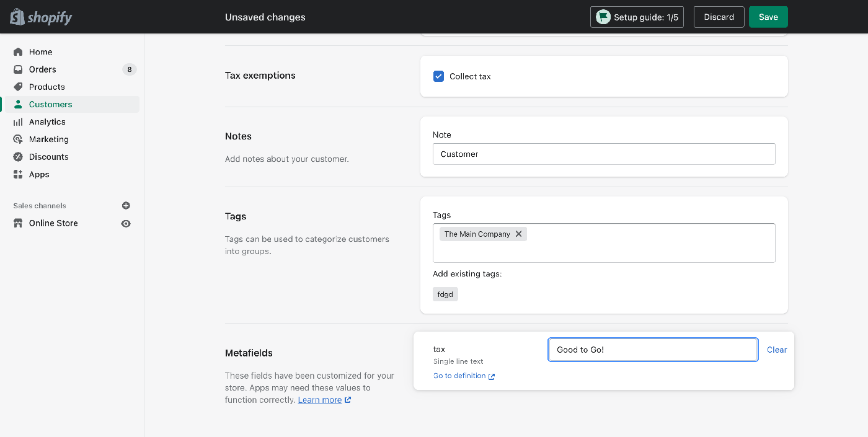Screen dimensions: 868x437
Task: Click the Add existing tags label
Action: pyautogui.click(x=467, y=273)
